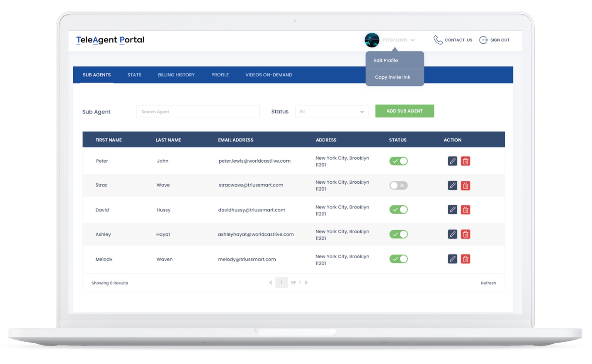
Task: Click the Contact Us phone icon
Action: click(438, 40)
